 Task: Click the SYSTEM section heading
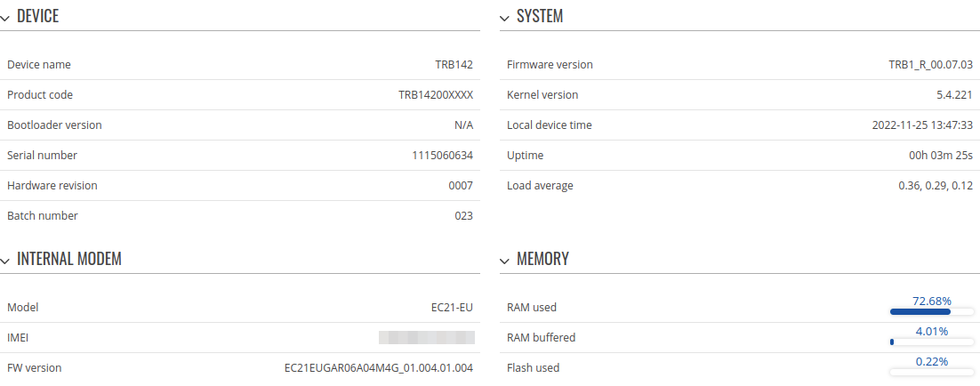pos(539,17)
